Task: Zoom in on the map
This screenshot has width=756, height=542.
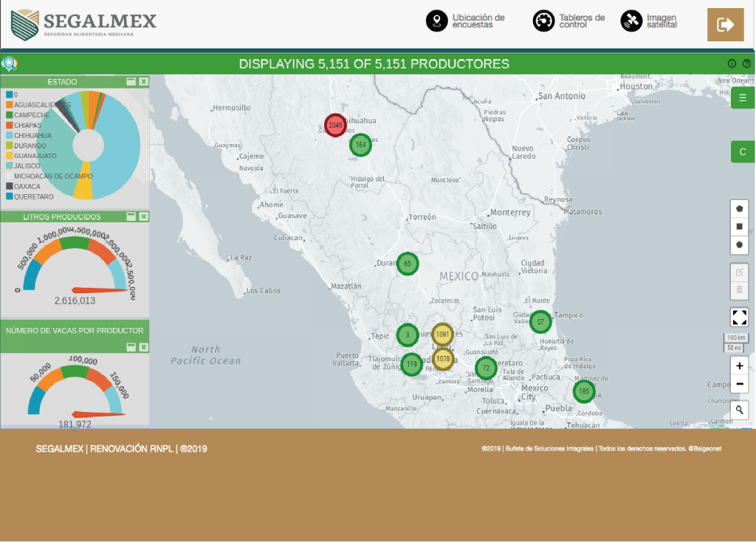Action: pos(739,366)
